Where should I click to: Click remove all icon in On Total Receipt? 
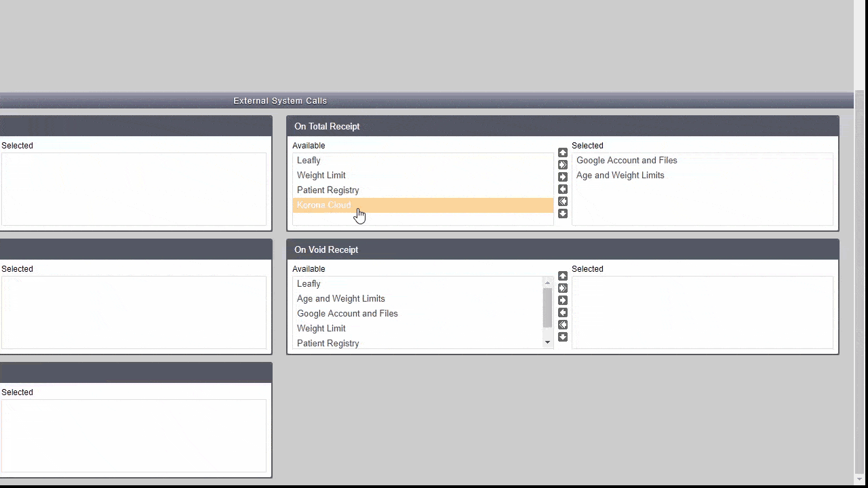point(563,201)
